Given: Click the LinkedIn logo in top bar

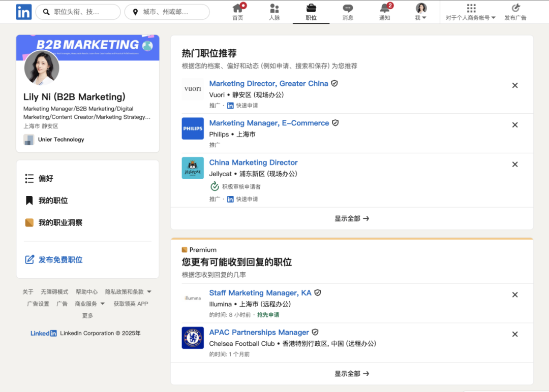Looking at the screenshot, I should coord(23,12).
